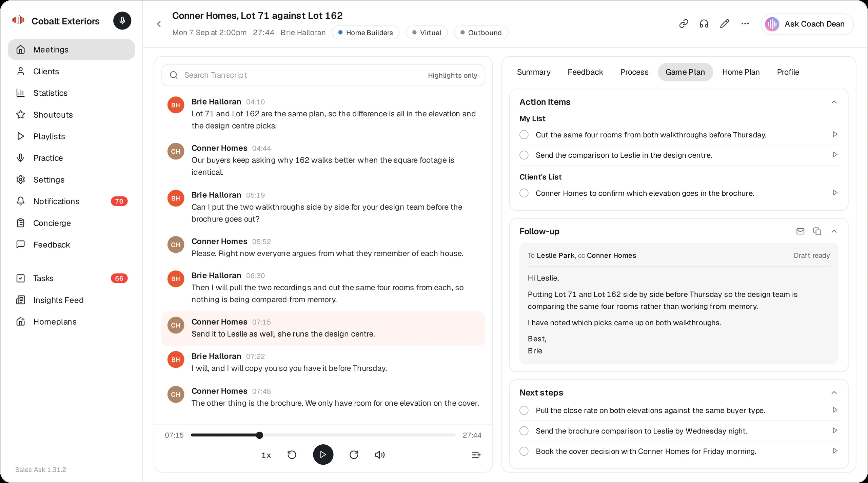Image resolution: width=868 pixels, height=483 pixels.
Task: Start recording with the microphone button
Action: [x=122, y=21]
